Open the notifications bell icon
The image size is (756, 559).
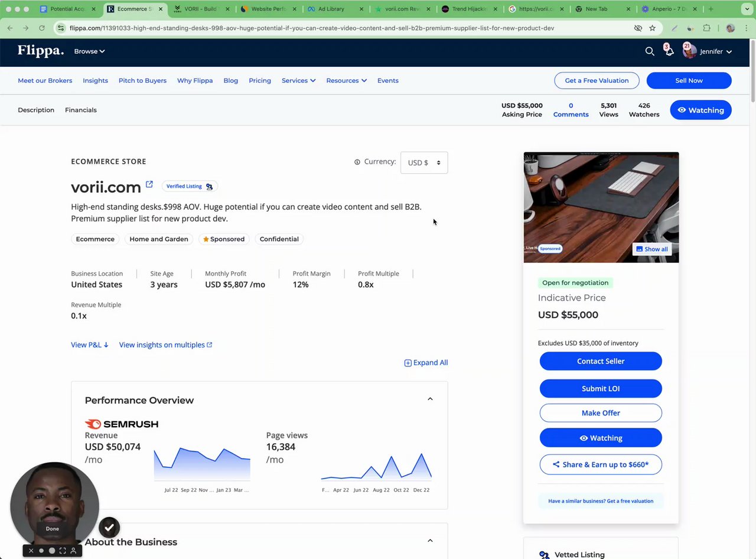point(669,51)
